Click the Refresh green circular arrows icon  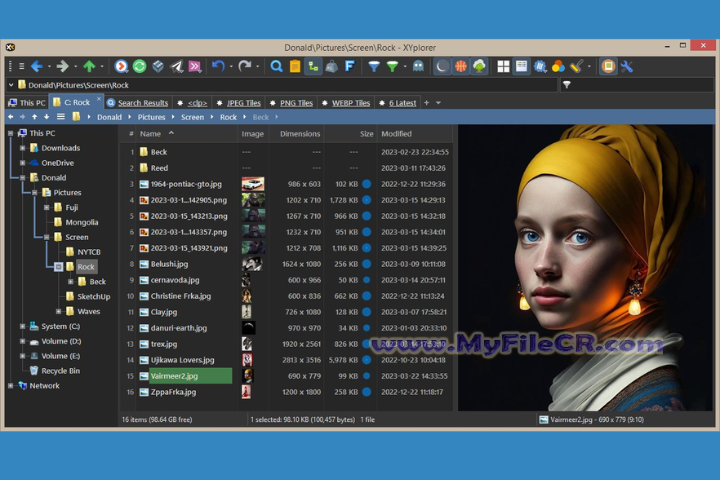(x=140, y=67)
